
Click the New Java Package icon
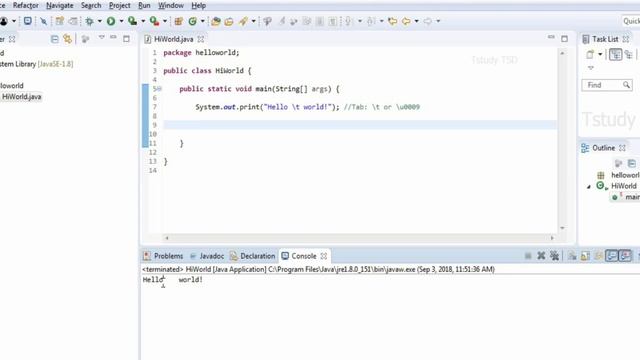click(x=178, y=21)
